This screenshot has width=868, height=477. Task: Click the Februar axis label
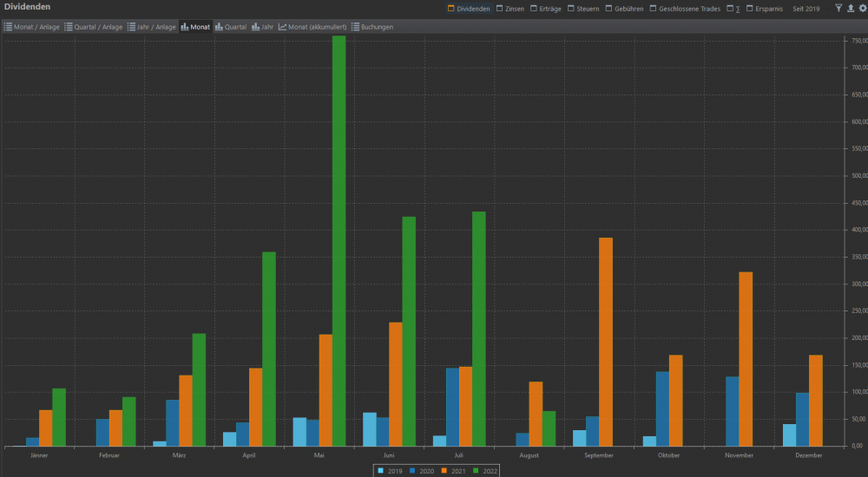point(109,455)
